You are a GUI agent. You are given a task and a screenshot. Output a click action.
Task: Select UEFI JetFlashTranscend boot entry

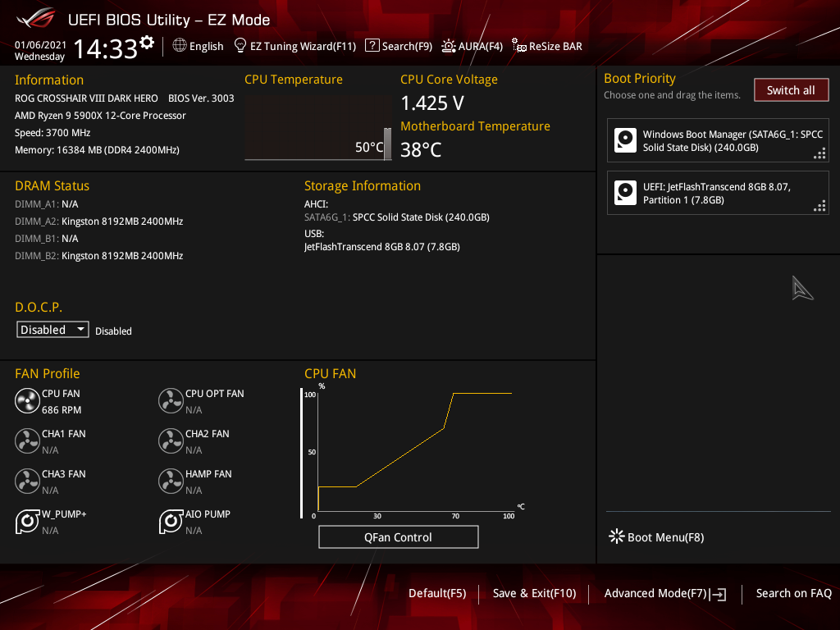(x=718, y=193)
